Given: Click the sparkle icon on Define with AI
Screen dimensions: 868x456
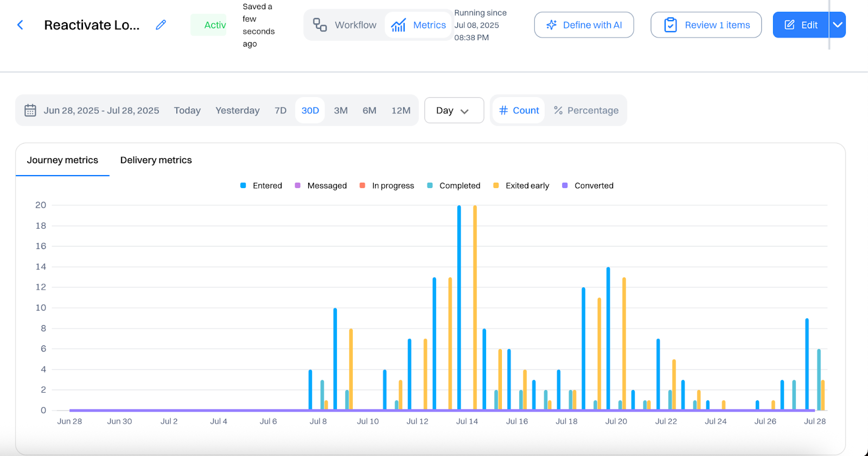Looking at the screenshot, I should point(552,25).
